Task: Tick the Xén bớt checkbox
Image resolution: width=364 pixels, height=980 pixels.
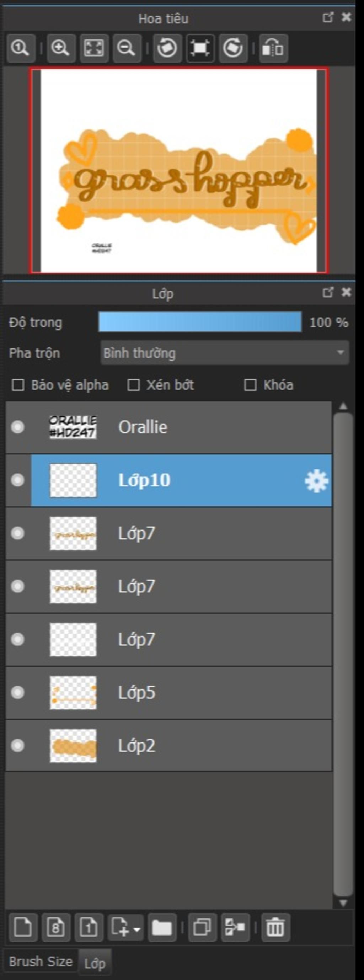Action: point(133,385)
